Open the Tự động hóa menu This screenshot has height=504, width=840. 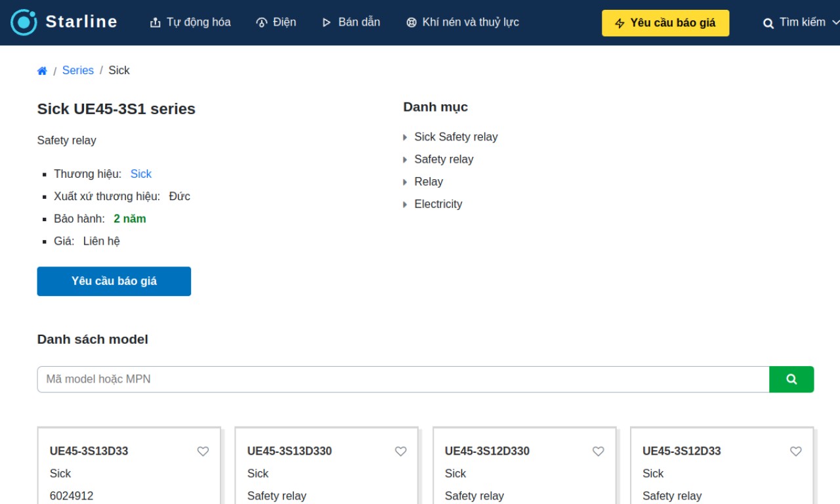(190, 22)
